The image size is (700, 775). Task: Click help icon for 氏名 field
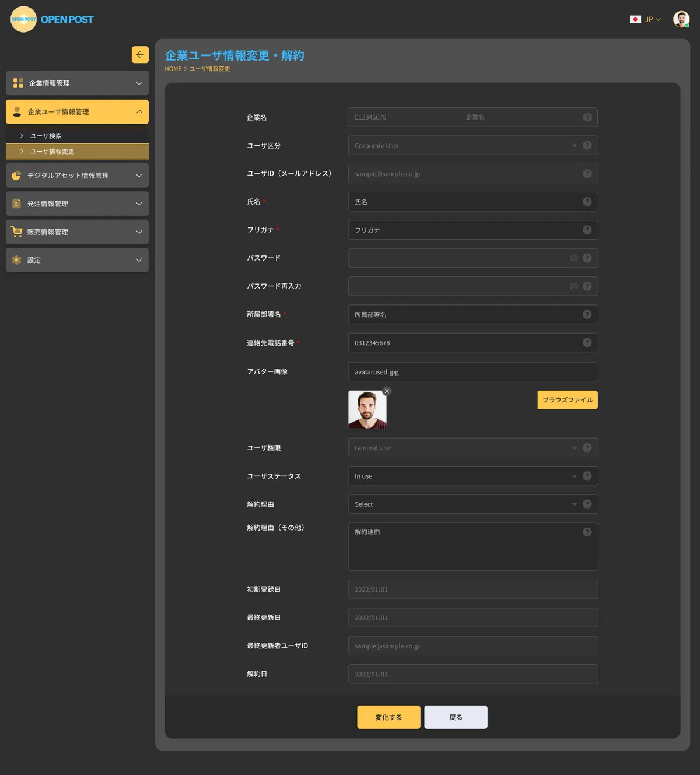click(x=587, y=202)
